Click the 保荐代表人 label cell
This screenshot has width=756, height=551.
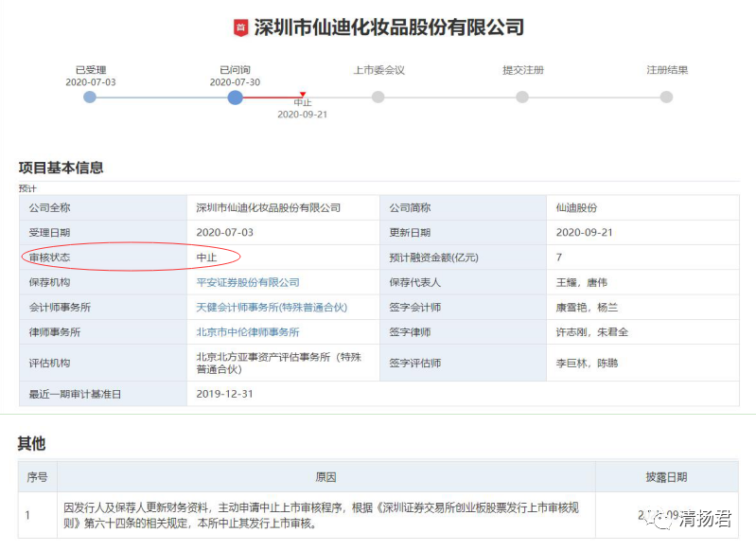(x=463, y=282)
